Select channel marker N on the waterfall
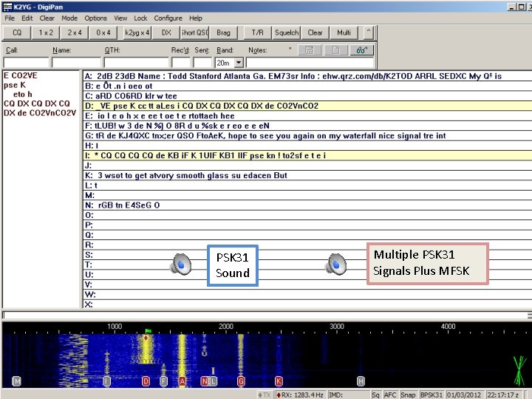This screenshot has height=399, width=532. click(x=205, y=381)
